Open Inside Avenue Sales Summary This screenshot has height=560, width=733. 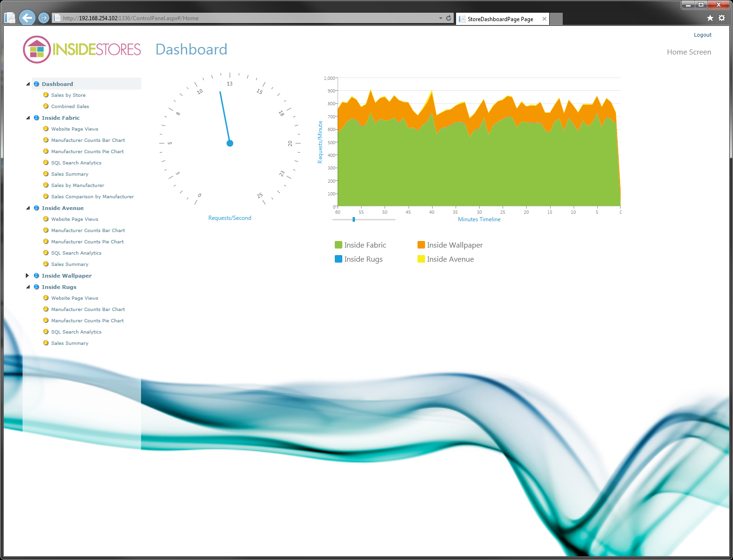point(70,264)
